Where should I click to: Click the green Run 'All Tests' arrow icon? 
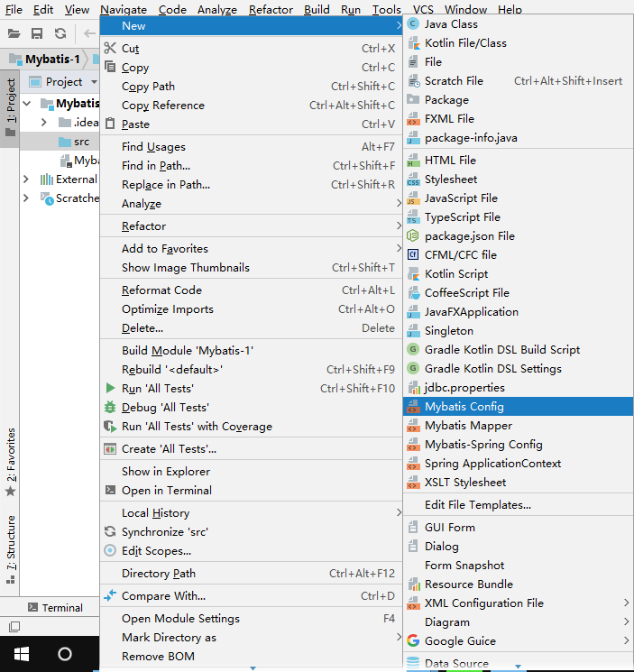[x=110, y=388]
